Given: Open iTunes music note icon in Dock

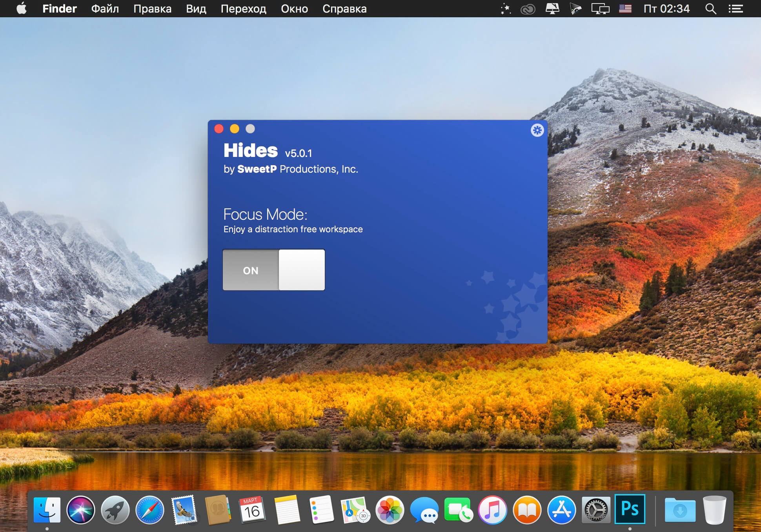Looking at the screenshot, I should click(493, 510).
